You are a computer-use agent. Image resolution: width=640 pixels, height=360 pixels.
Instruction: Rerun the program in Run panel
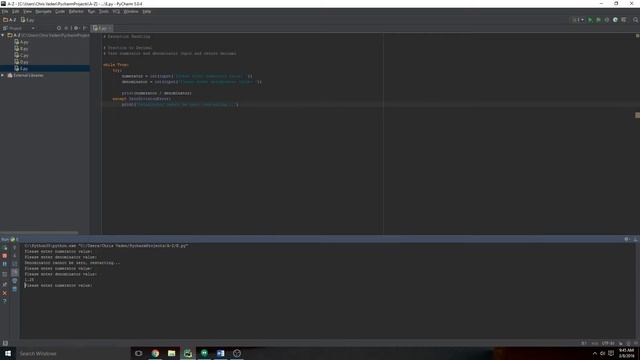tap(4, 247)
